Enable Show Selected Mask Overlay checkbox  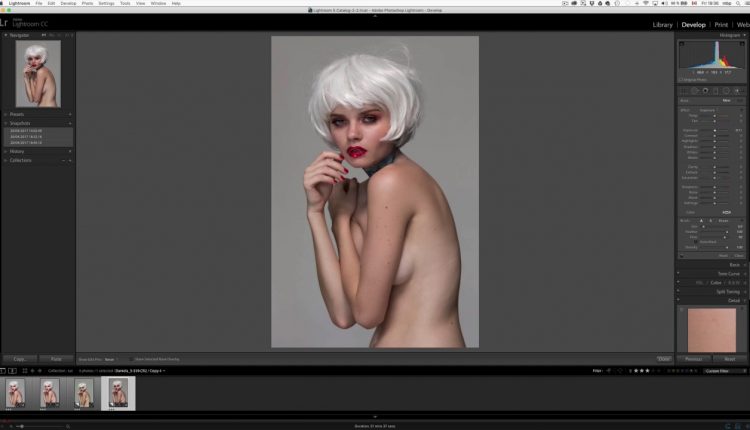(x=132, y=359)
